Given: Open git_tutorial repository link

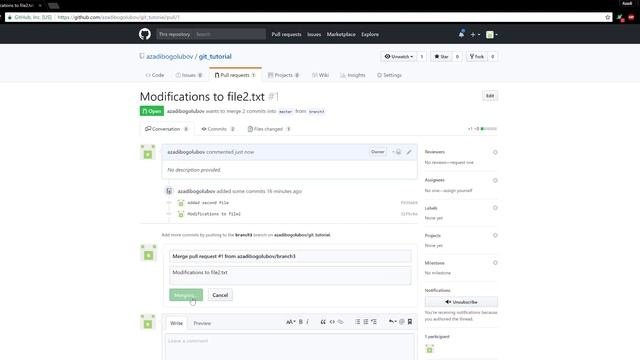Looking at the screenshot, I should (x=215, y=56).
